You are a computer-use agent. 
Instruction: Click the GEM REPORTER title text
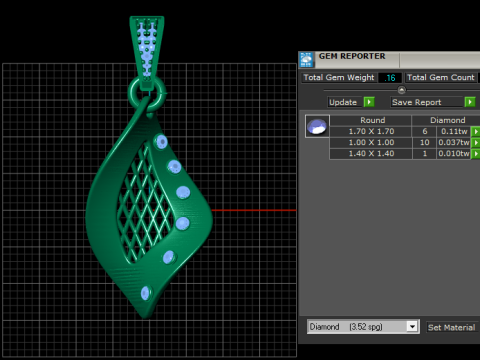(x=352, y=56)
